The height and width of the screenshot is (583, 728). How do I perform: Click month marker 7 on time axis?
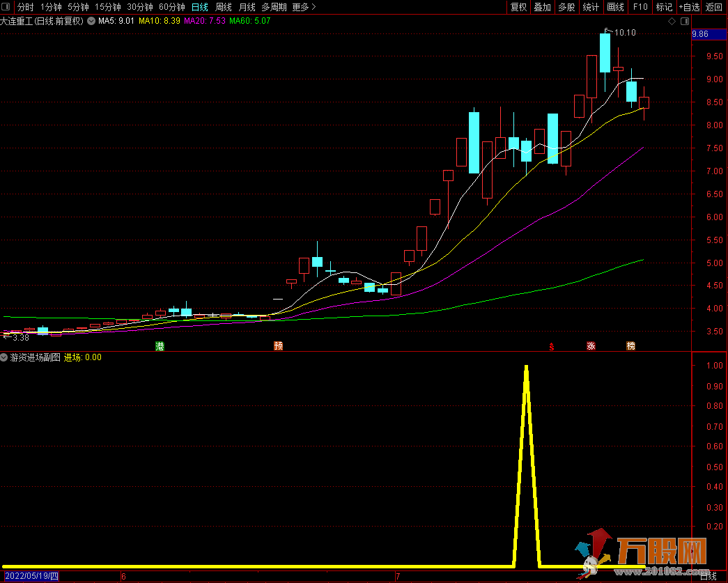point(397,577)
